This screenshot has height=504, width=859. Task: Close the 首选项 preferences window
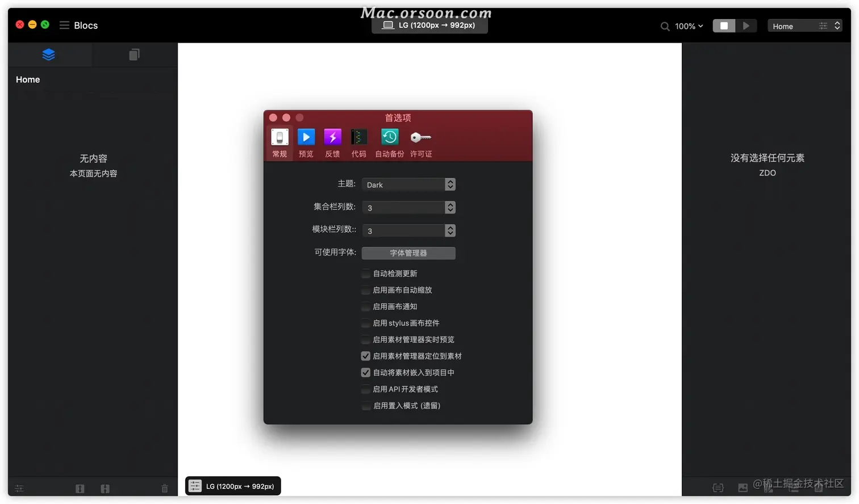click(273, 117)
